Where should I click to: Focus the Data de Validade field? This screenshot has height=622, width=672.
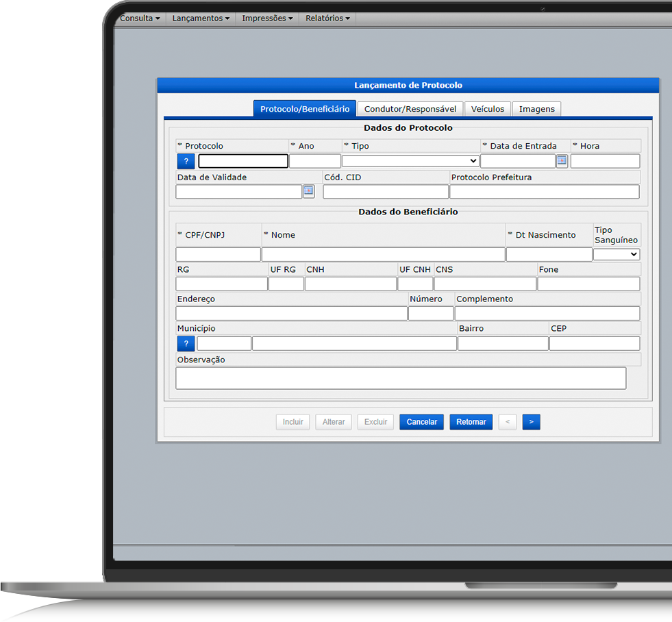[x=238, y=192]
